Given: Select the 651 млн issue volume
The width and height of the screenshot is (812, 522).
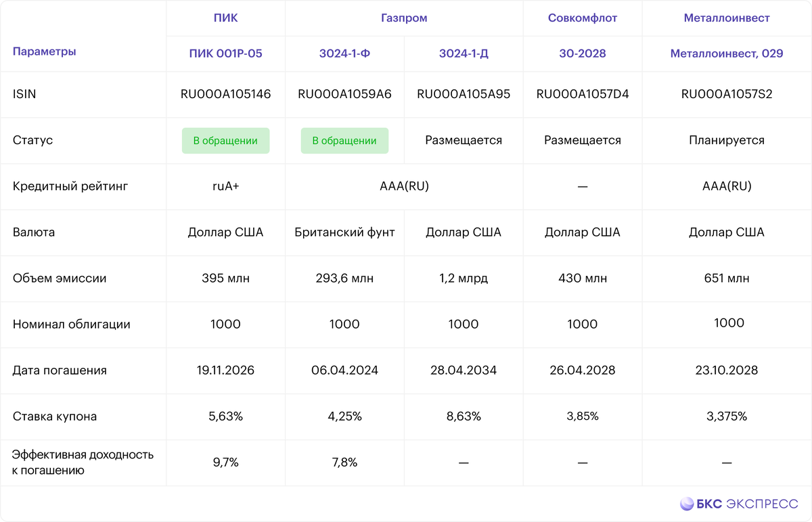Looking at the screenshot, I should 727,279.
